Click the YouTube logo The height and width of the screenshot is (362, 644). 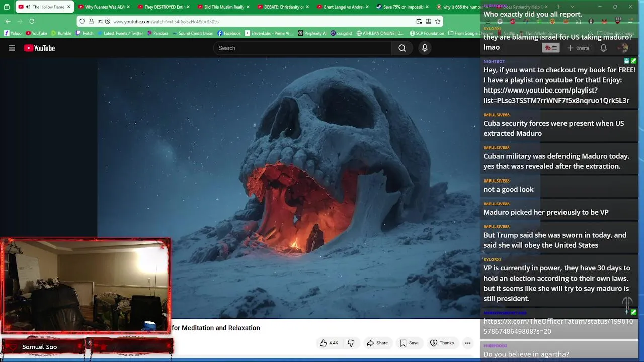tap(39, 48)
